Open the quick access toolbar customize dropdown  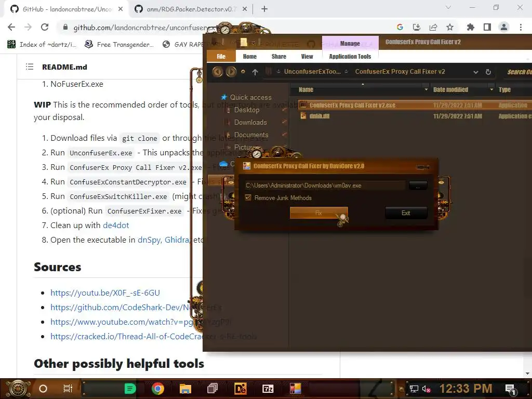253,43
